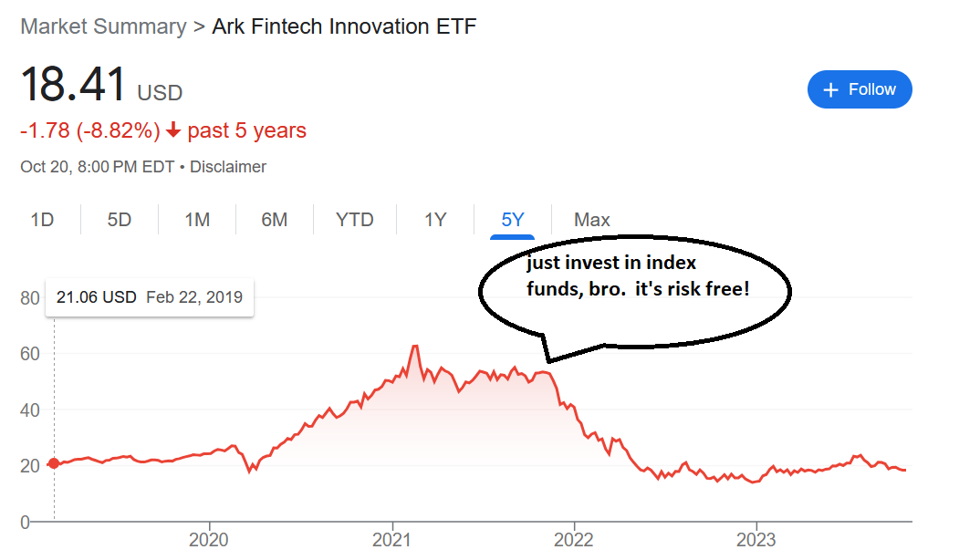This screenshot has height=560, width=980.
Task: Select the 1D time range tab
Action: tap(43, 220)
